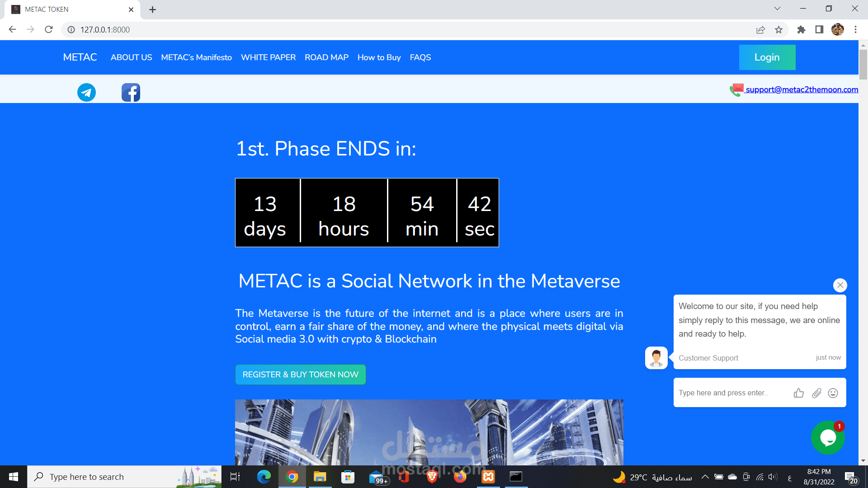868x488 pixels.
Task: Open the Chrome three-dot menu
Action: tap(855, 29)
